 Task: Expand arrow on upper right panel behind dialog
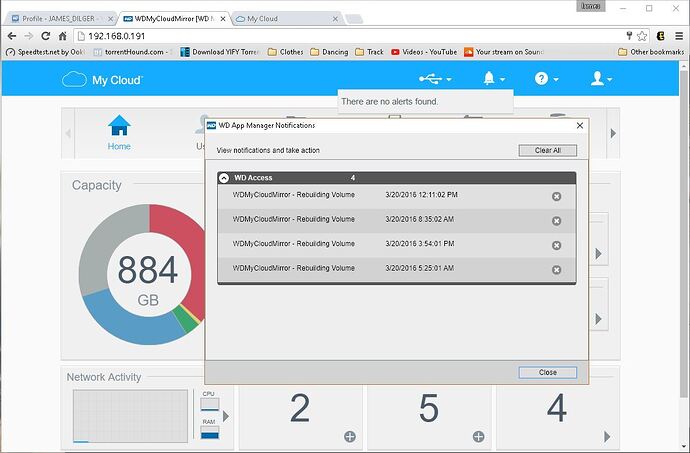(x=598, y=254)
